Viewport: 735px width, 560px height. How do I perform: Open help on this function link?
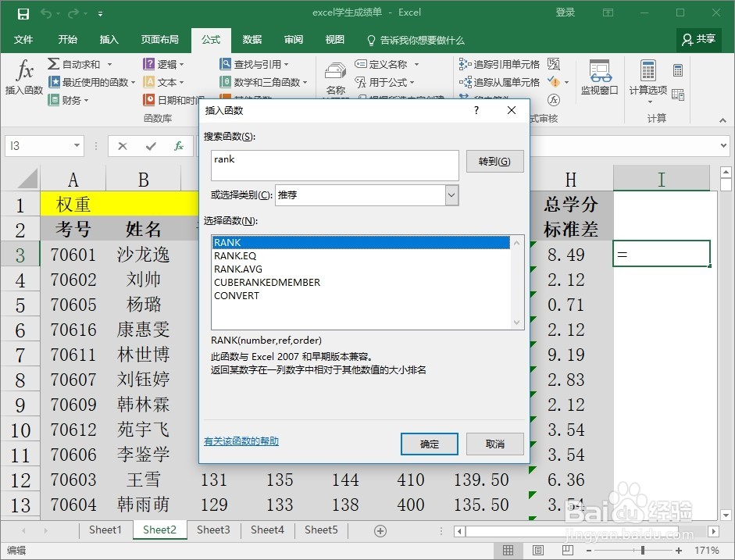241,441
